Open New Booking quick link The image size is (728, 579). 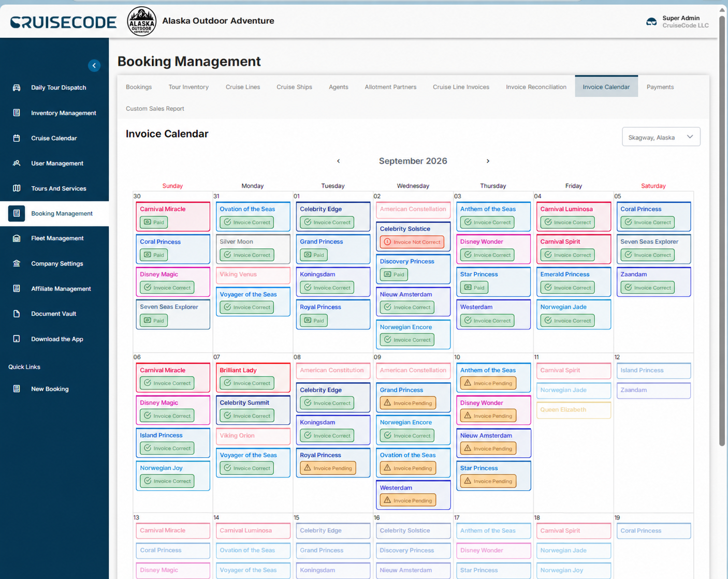pos(50,389)
